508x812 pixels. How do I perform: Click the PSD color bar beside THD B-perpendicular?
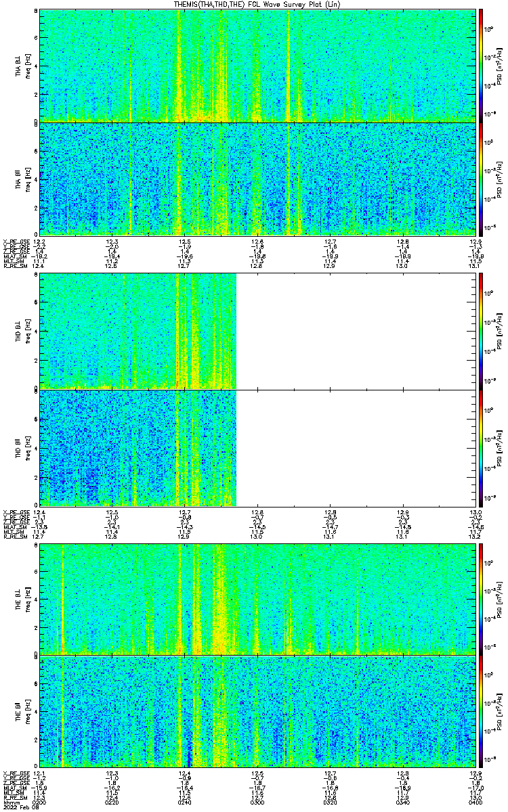(x=481, y=332)
